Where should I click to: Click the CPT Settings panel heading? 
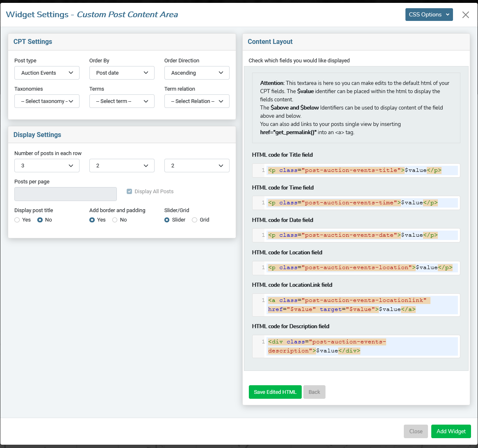(x=33, y=42)
